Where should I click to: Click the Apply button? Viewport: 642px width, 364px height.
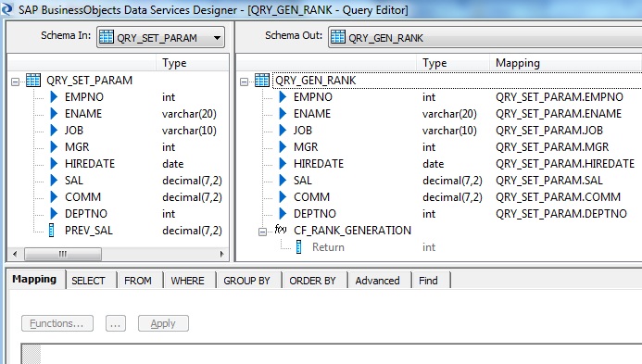163,323
